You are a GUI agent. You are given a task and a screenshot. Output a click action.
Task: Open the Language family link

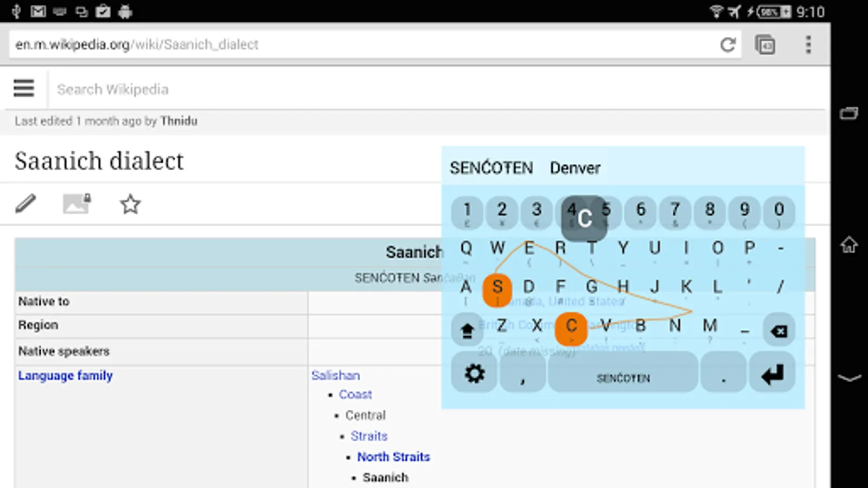tap(65, 375)
